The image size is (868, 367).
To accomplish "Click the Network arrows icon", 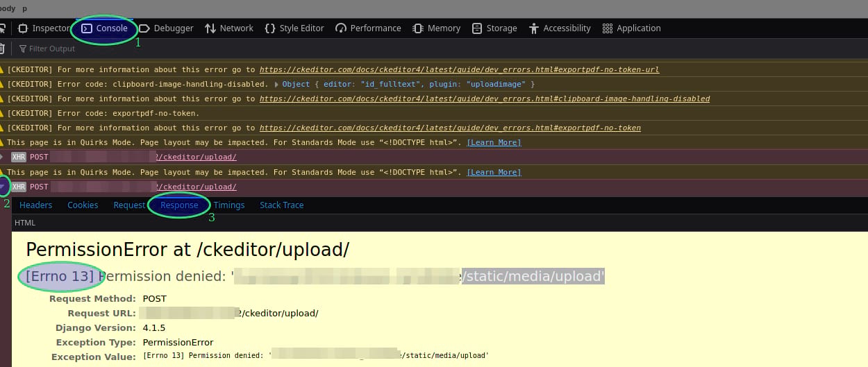I will [210, 28].
